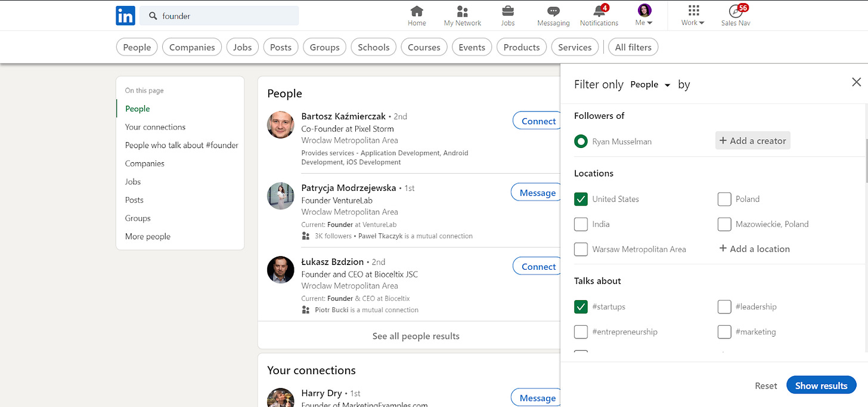Open the Notifications bell icon

tap(599, 11)
